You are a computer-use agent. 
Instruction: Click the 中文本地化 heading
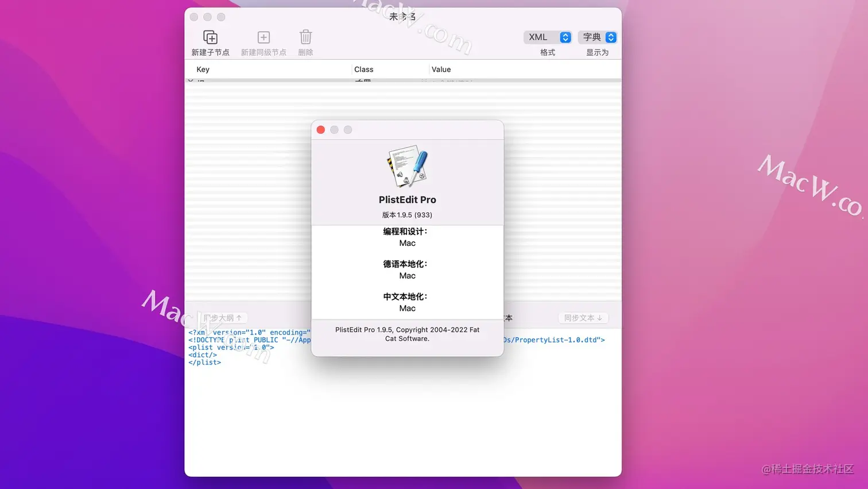405,297
